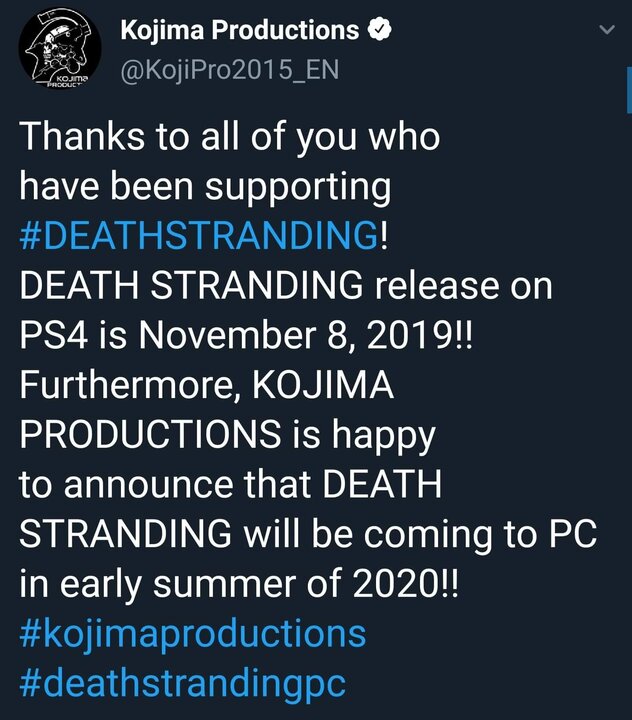Open the Kojima Productions profile avatar
The height and width of the screenshot is (720, 632).
coord(60,49)
